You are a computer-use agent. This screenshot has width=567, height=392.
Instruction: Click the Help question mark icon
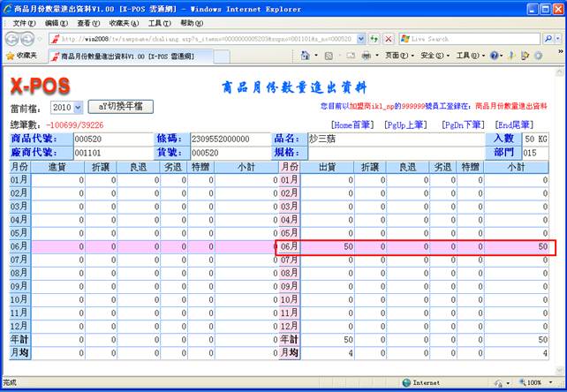[495, 56]
